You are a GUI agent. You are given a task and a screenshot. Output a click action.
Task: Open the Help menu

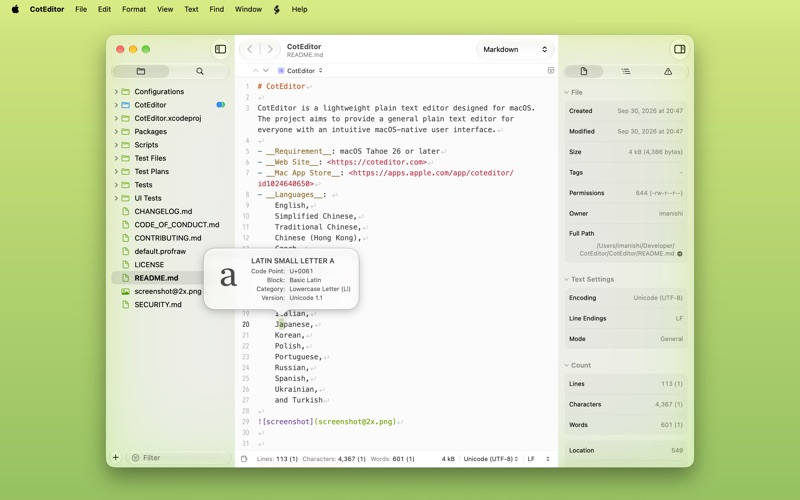299,9
